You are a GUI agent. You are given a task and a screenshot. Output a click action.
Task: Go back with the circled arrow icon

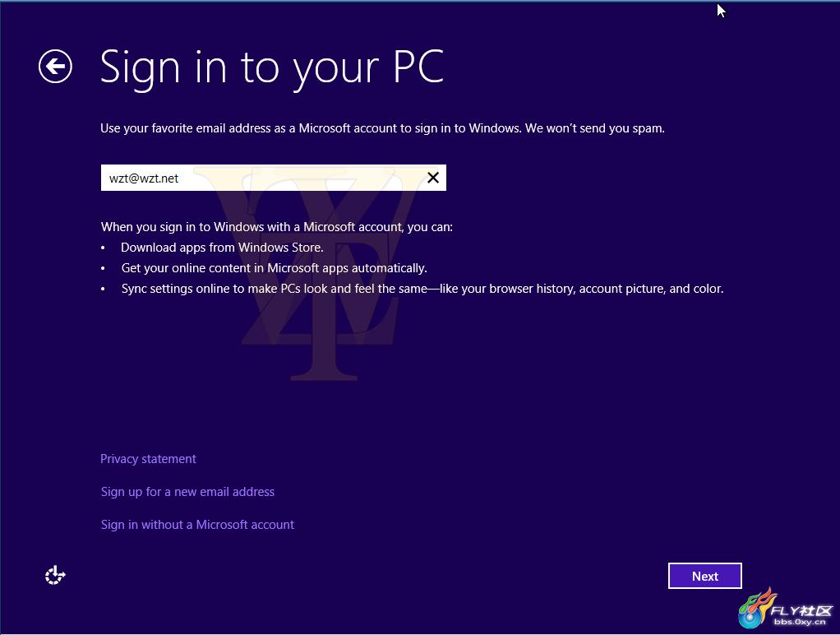coord(55,67)
